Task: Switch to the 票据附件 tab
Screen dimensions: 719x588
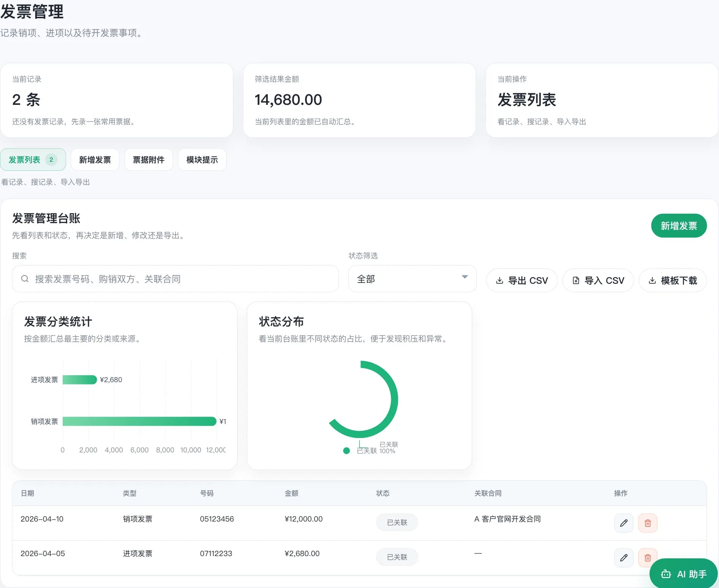Action: [x=149, y=160]
